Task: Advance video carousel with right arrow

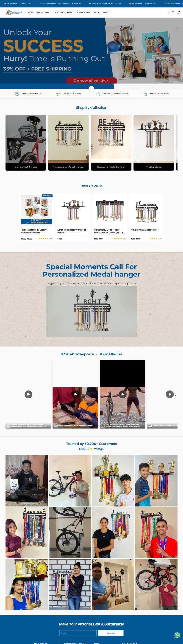Action: point(176,394)
